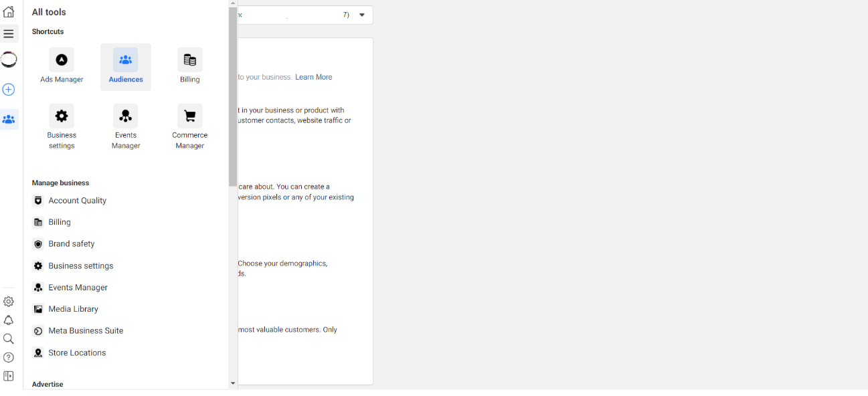The width and height of the screenshot is (868, 396).
Task: Follow the Learn More link
Action: [314, 77]
